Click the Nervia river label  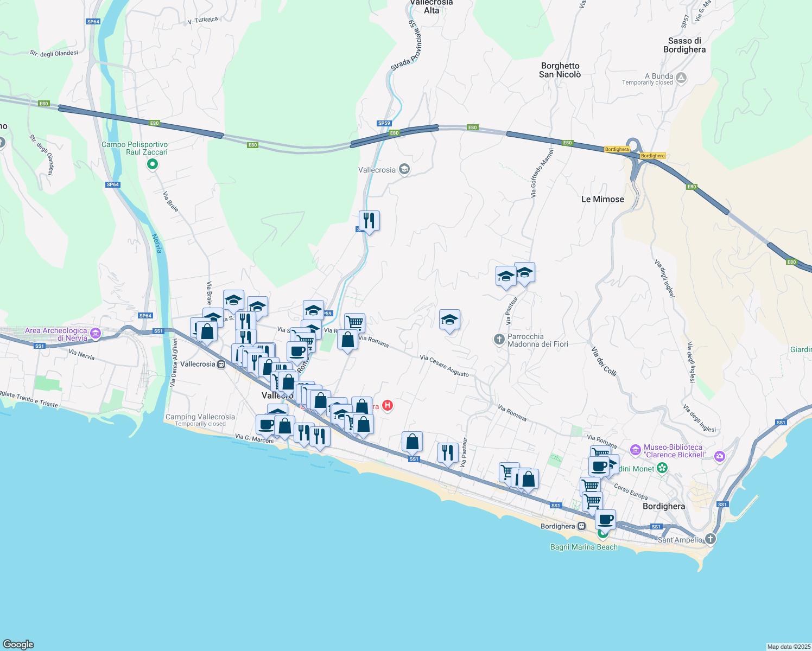157,244
